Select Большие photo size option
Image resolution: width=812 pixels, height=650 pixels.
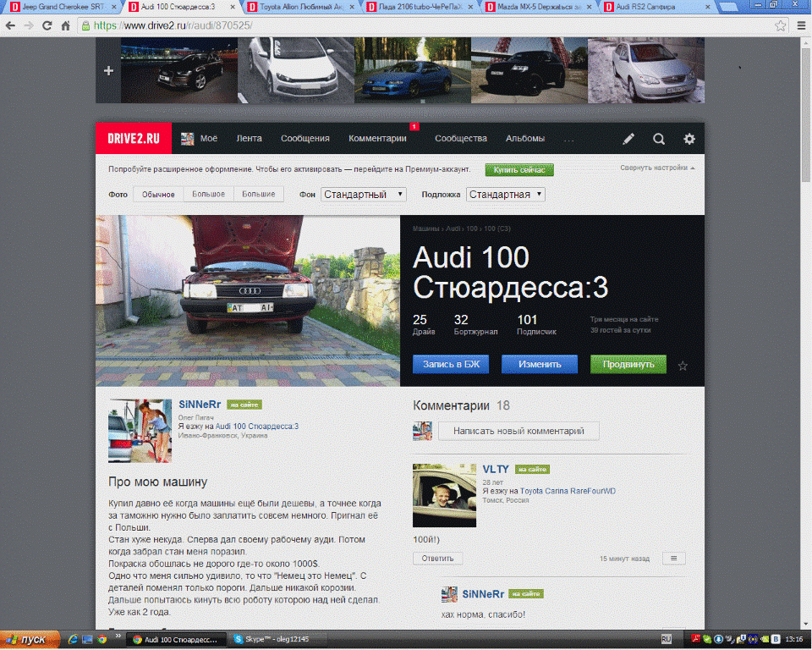259,195
